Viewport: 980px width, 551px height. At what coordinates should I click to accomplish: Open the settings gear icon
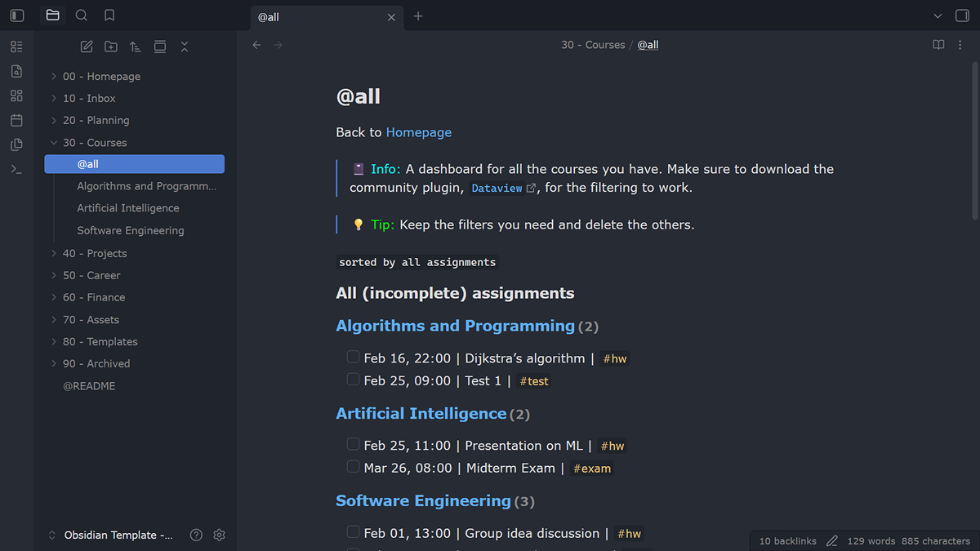(219, 535)
